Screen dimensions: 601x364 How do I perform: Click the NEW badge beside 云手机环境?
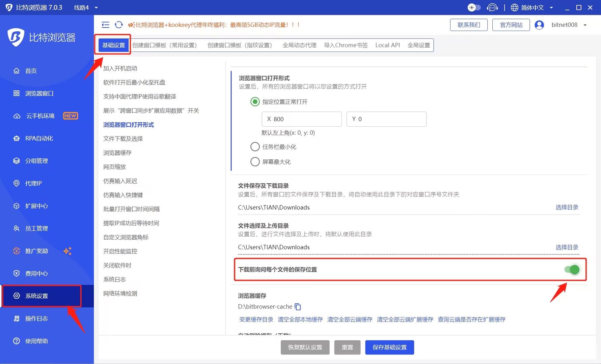(71, 116)
